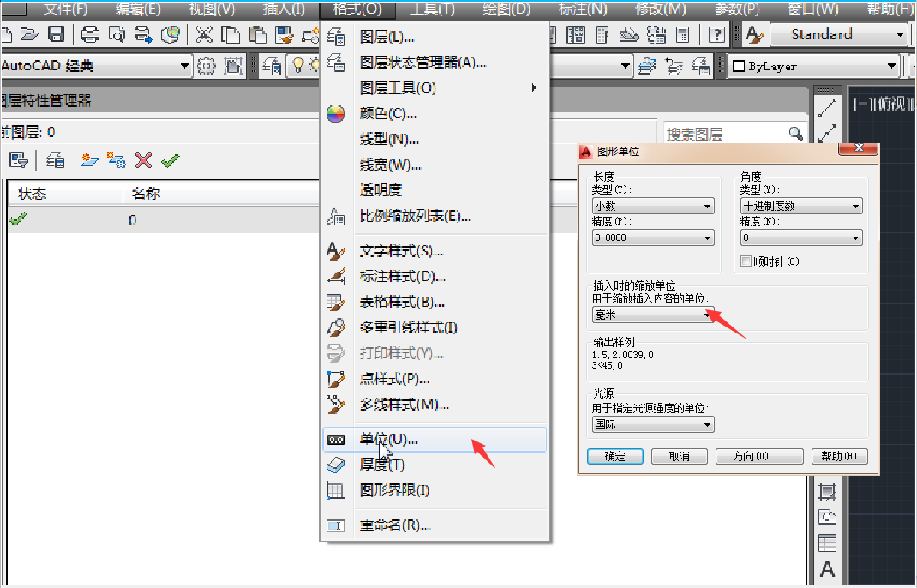This screenshot has height=588, width=917.
Task: Choose 颜色(C)... menu entry
Action: tap(435, 113)
